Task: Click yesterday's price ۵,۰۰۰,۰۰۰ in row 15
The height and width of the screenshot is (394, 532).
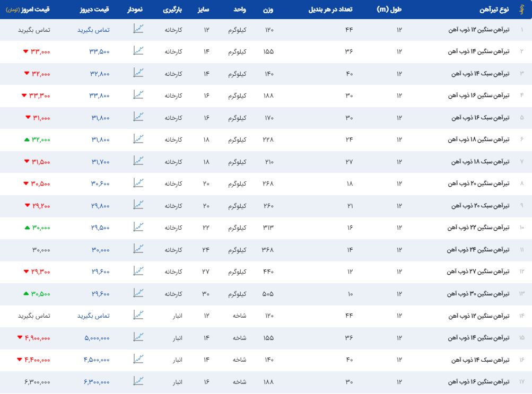Action: [x=97, y=338]
